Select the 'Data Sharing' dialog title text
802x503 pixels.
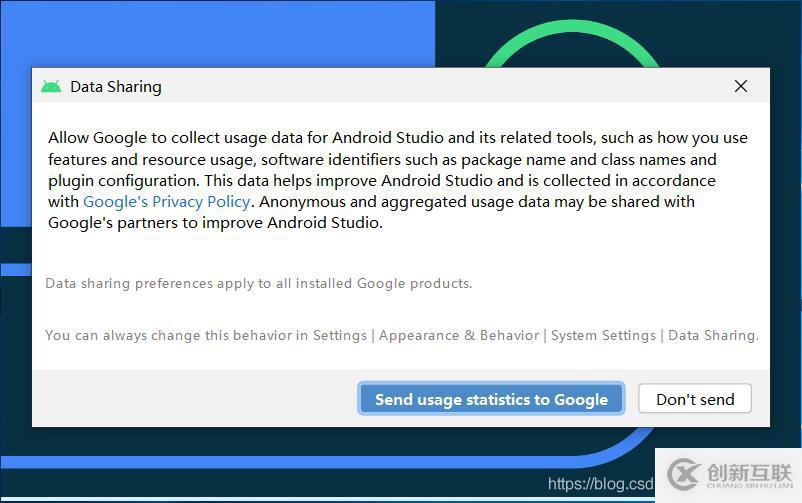(116, 87)
